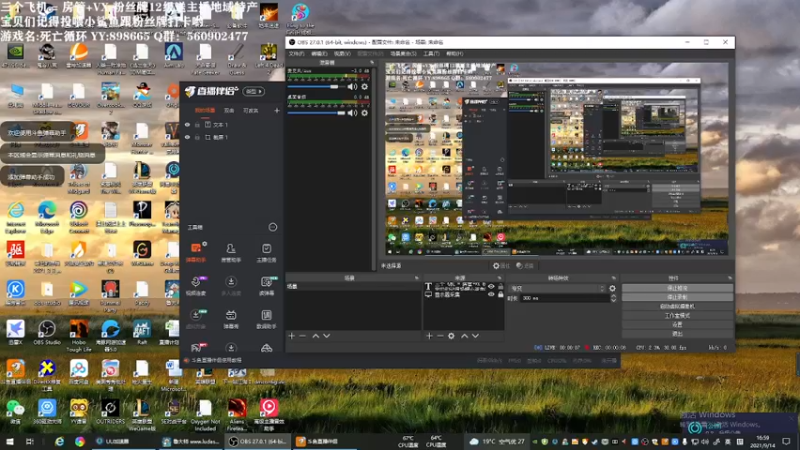The width and height of the screenshot is (800, 450).
Task: Open source Filters button below preview
Action: [x=524, y=266]
